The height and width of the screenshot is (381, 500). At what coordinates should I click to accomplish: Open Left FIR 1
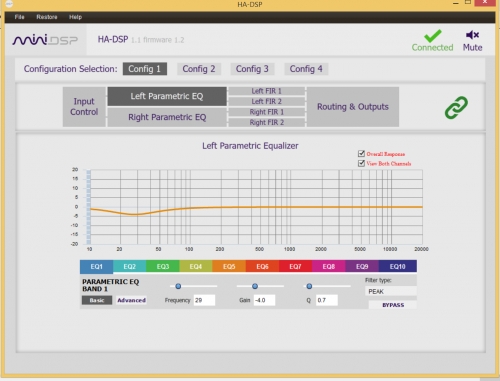click(266, 91)
